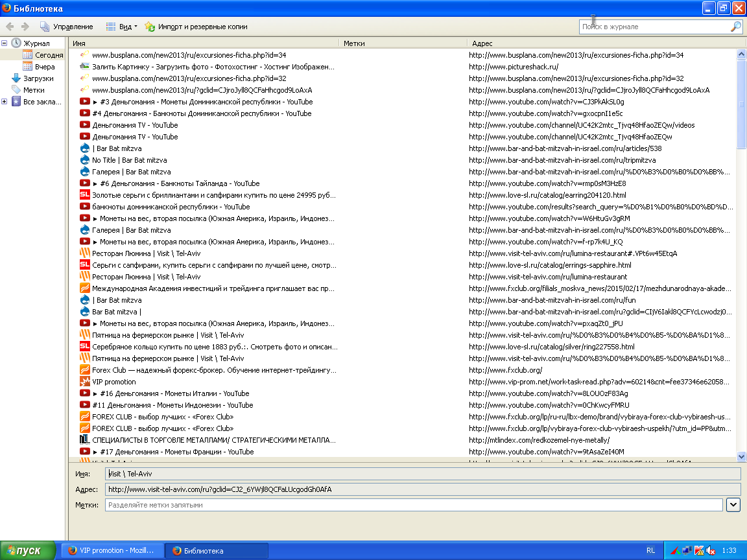
Task: Click the list scrollbar down arrow
Action: 741,456
